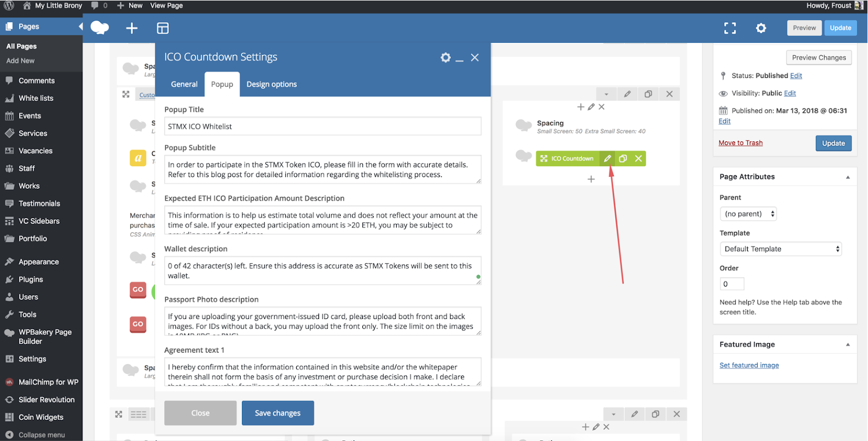Open page settings gear in blue toolbar
Image resolution: width=868 pixels, height=441 pixels.
point(761,28)
